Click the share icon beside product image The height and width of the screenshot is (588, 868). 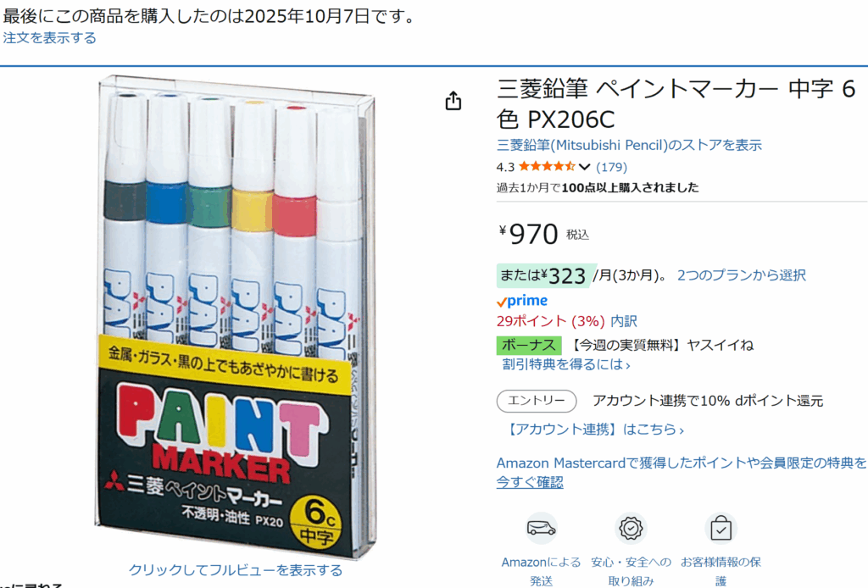pyautogui.click(x=453, y=101)
